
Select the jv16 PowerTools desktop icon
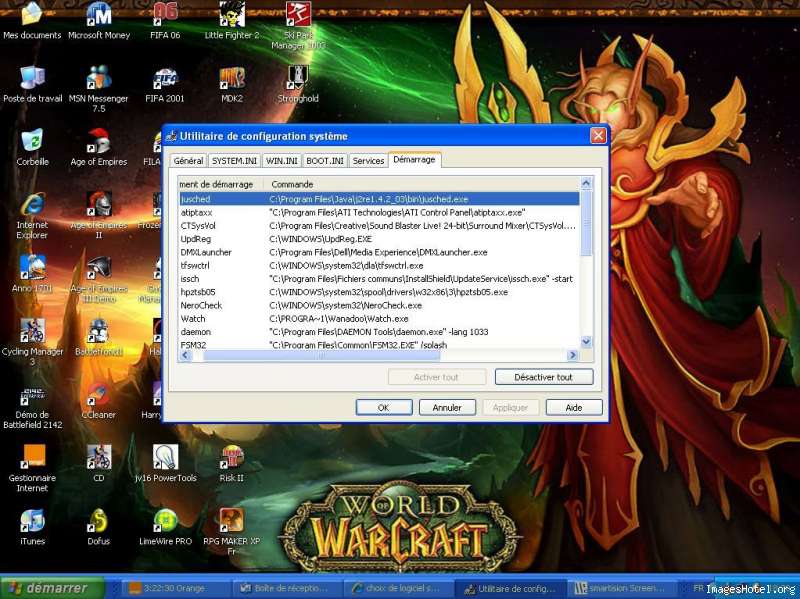pyautogui.click(x=165, y=458)
